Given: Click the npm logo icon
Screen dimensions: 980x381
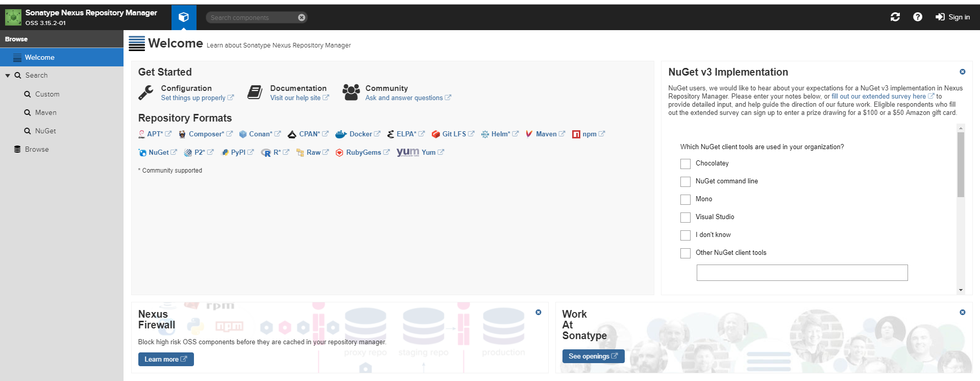Looking at the screenshot, I should [576, 134].
